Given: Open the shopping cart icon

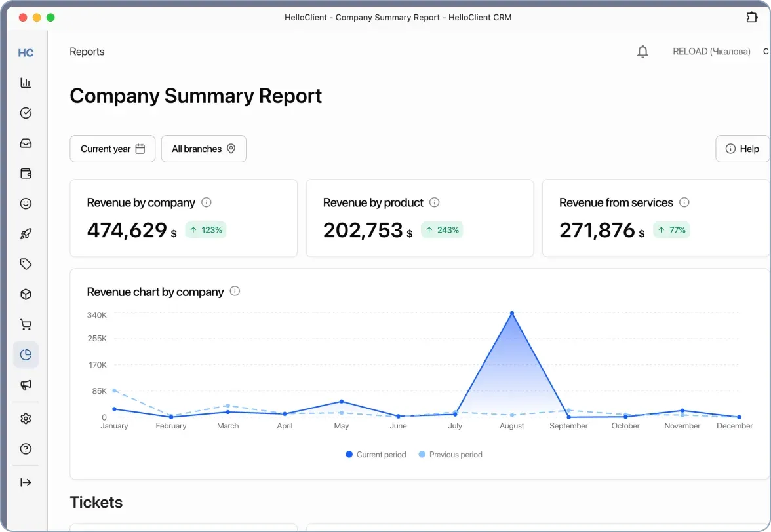Looking at the screenshot, I should pyautogui.click(x=26, y=324).
